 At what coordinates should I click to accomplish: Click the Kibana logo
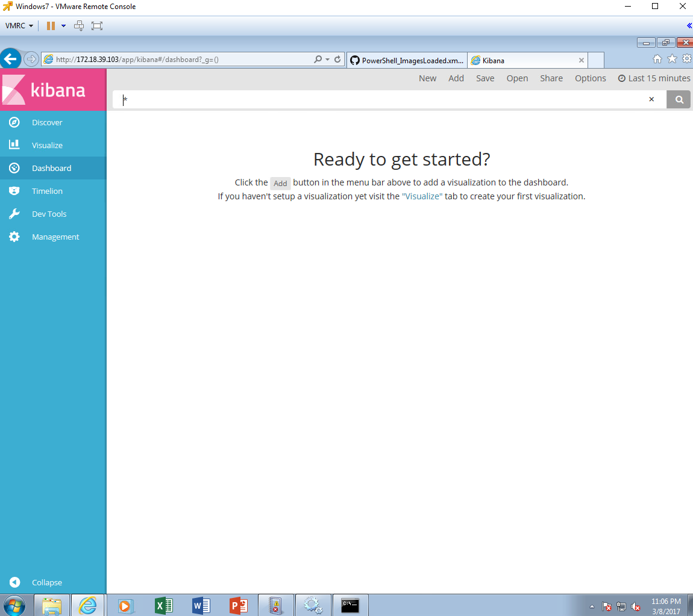pyautogui.click(x=53, y=90)
